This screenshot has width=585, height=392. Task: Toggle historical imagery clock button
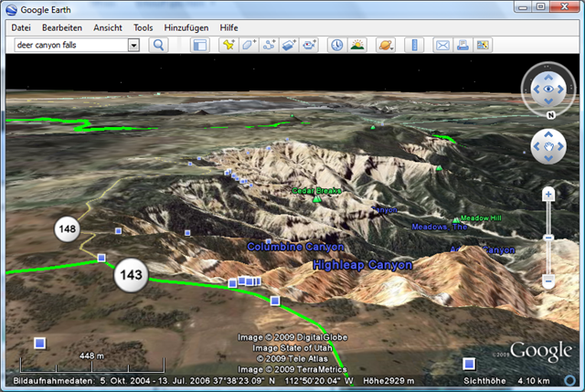336,45
